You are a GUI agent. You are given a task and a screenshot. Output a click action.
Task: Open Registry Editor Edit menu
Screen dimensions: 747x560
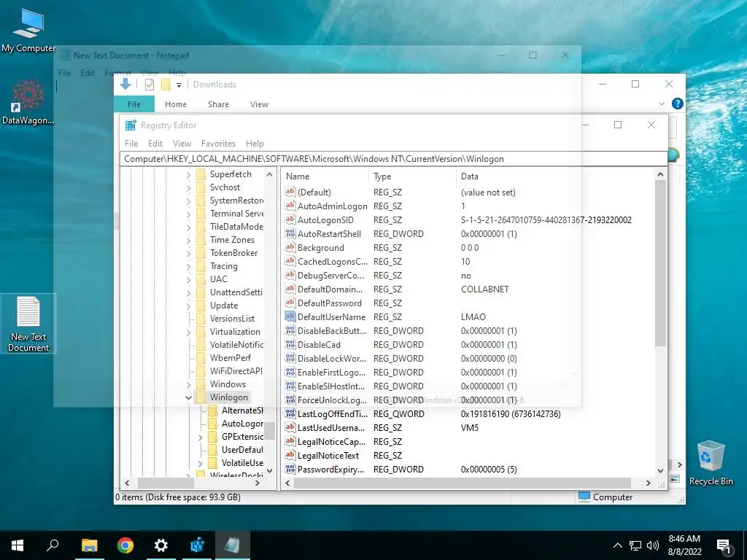pyautogui.click(x=155, y=144)
